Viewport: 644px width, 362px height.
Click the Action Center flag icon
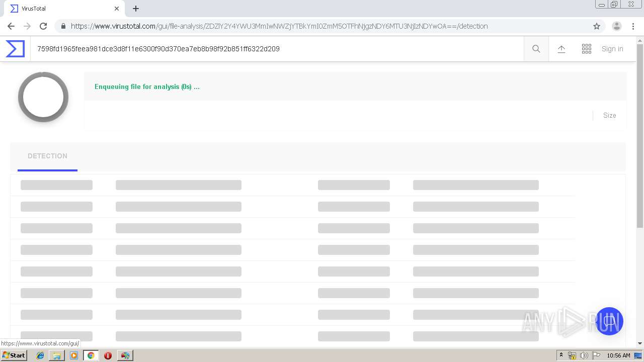pyautogui.click(x=596, y=355)
